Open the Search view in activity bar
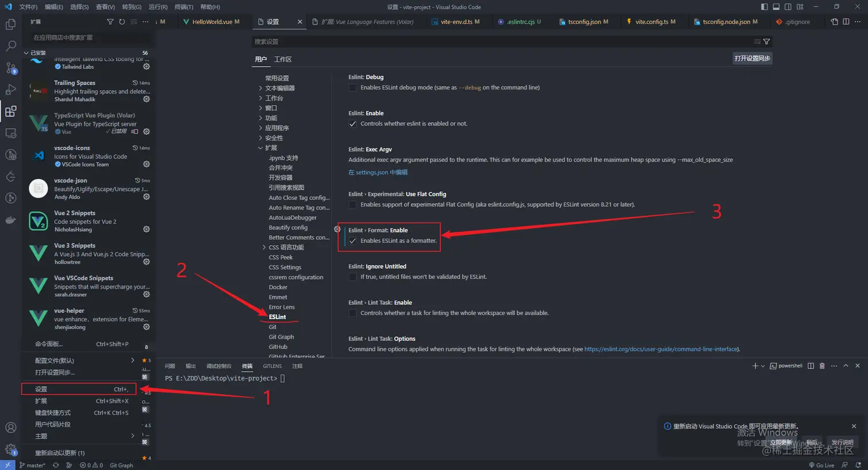 click(10, 46)
